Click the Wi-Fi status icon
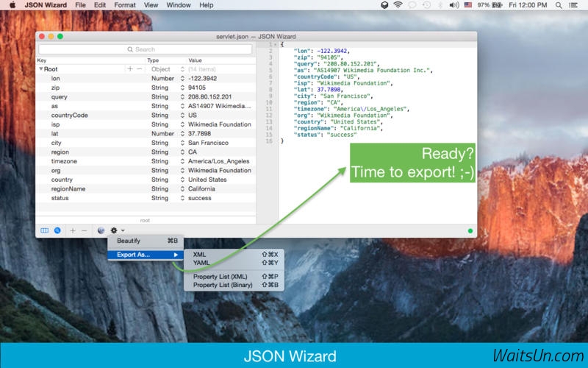 pos(398,5)
